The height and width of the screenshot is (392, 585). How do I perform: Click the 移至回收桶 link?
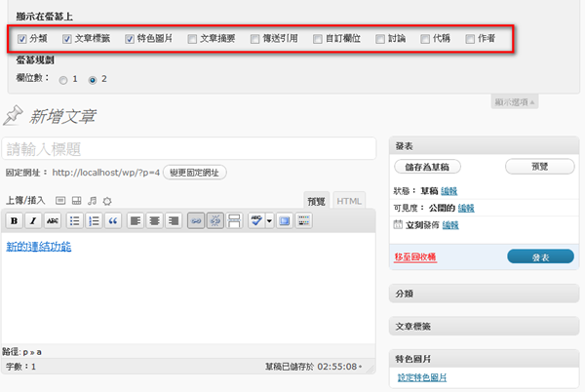415,257
